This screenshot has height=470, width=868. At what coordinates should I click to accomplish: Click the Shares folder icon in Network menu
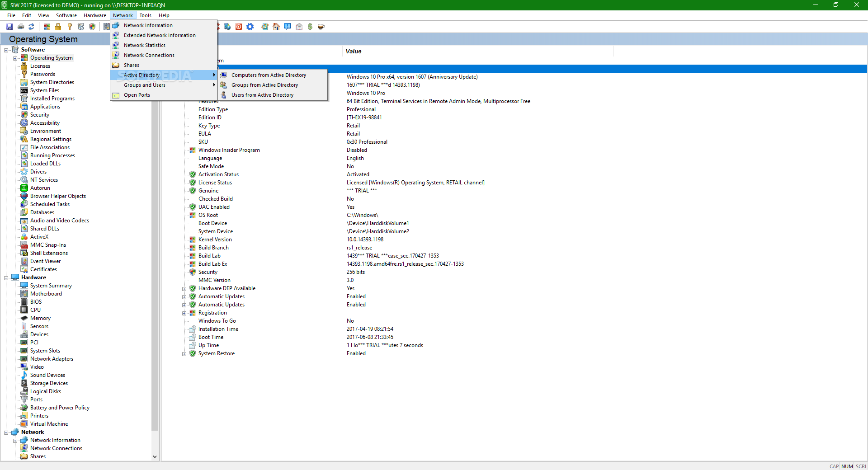[116, 65]
